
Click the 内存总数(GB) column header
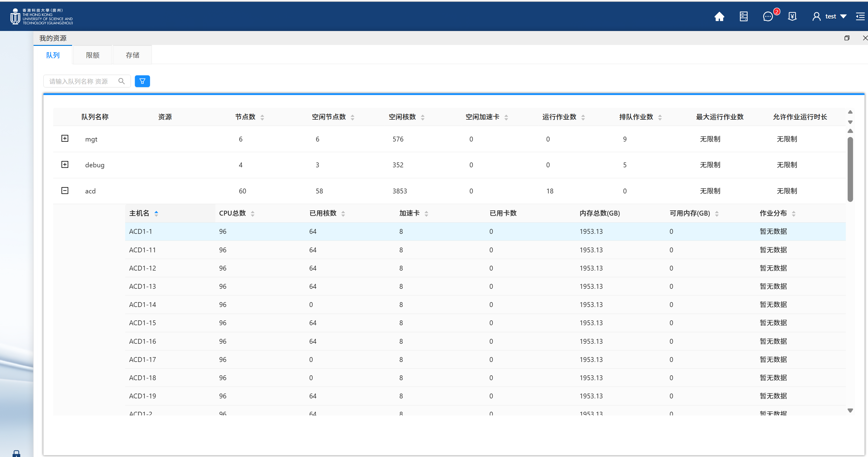(599, 213)
